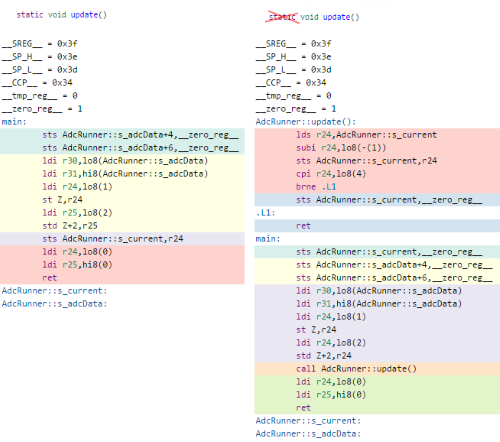Select the cpi r24,lo8(4) line
500x442 pixels.
(377, 174)
